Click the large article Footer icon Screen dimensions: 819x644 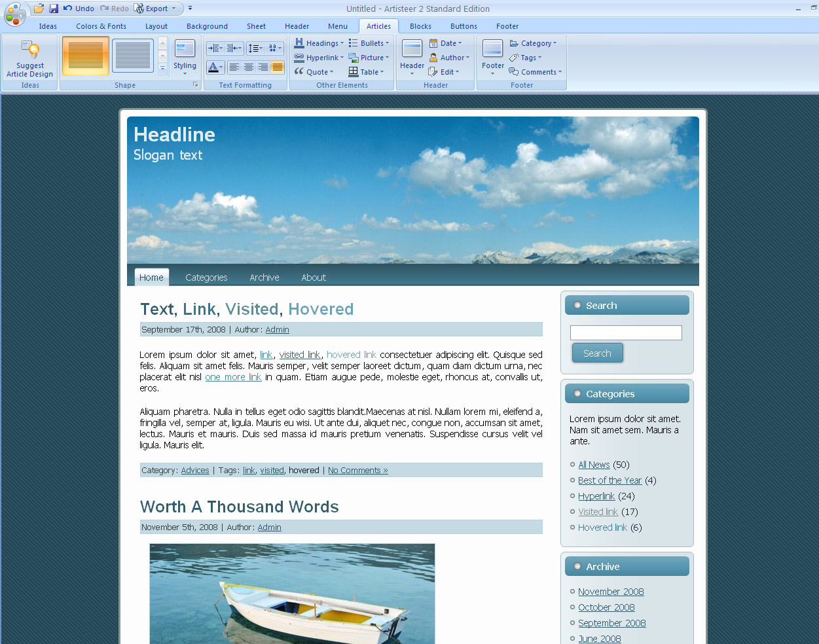pos(492,50)
